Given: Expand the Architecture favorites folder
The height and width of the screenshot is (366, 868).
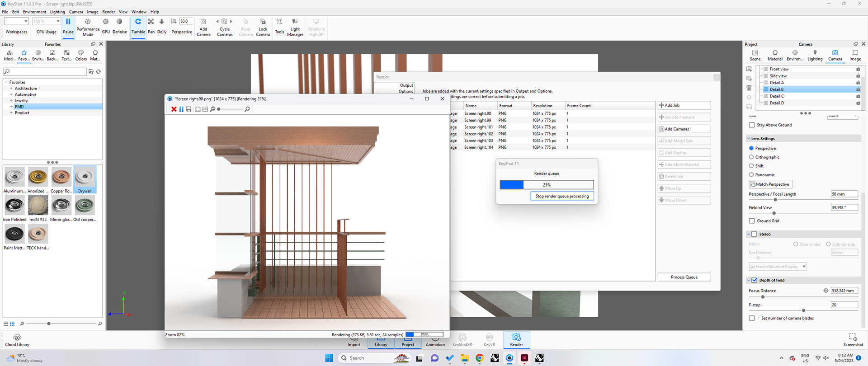Looking at the screenshot, I should pos(11,88).
